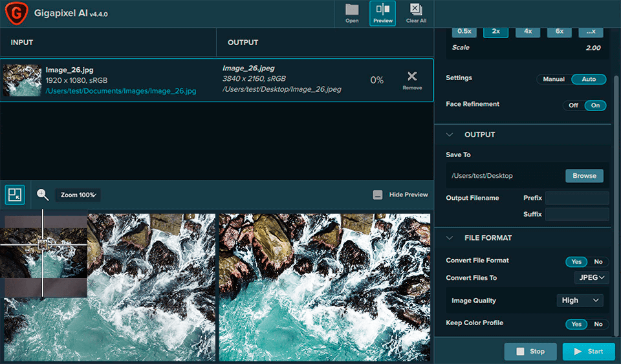
Task: Click the Start button
Action: point(589,351)
